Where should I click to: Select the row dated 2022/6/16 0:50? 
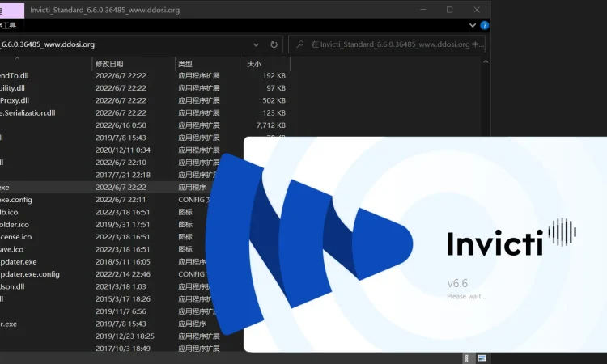[145, 125]
